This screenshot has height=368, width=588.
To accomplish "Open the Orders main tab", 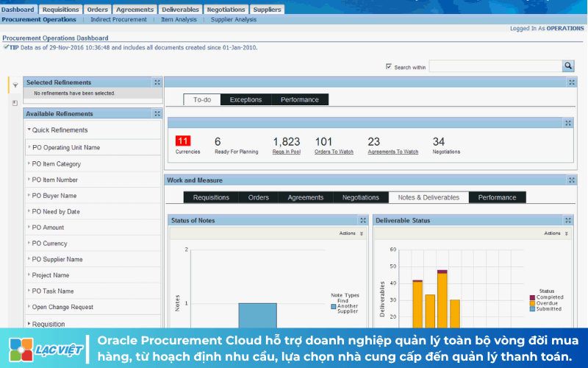I will (98, 10).
